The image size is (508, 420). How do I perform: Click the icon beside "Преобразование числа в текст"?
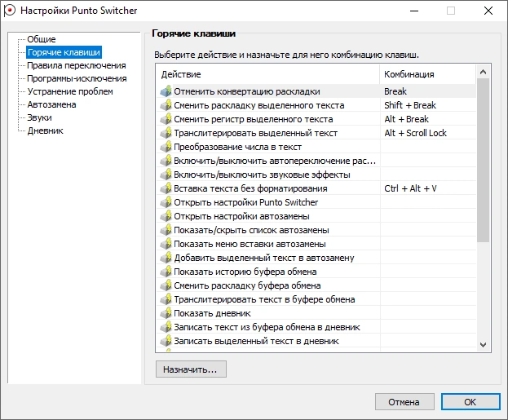coord(166,147)
